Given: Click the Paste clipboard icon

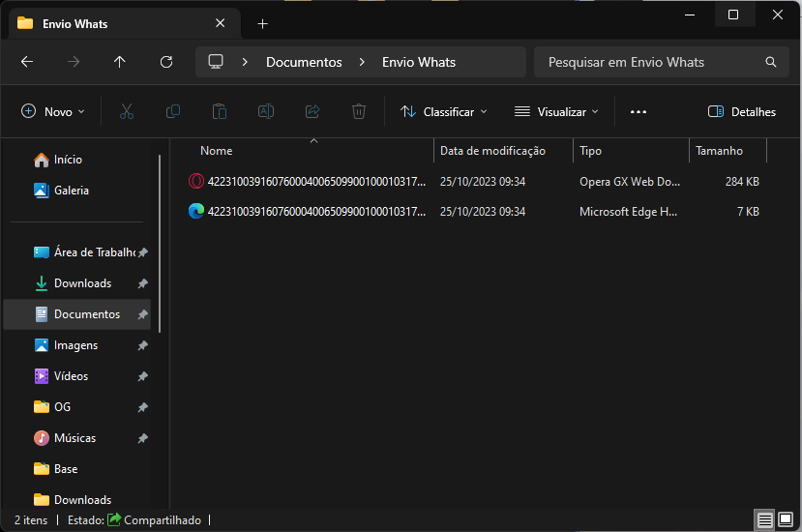Looking at the screenshot, I should click(219, 111).
